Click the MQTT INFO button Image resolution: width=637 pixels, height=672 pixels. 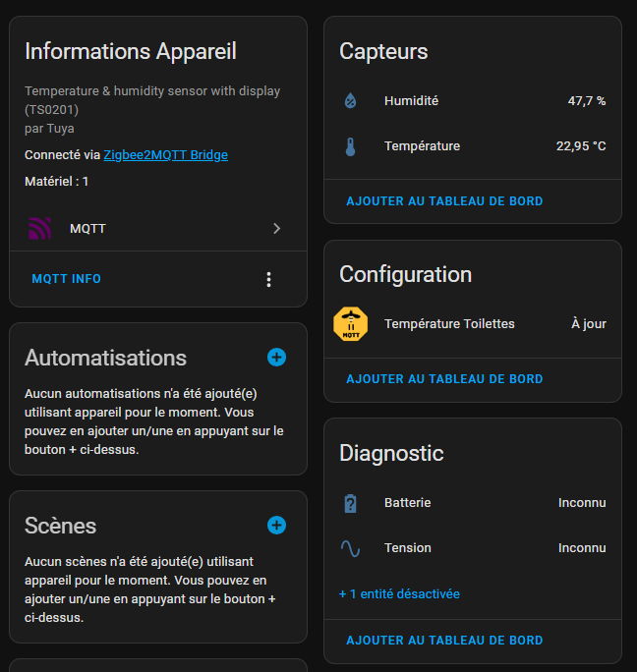point(67,280)
